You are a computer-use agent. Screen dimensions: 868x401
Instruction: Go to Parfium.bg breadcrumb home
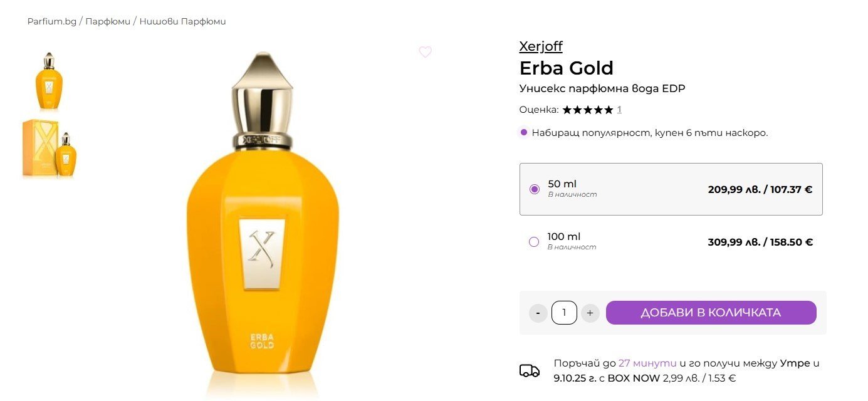[x=52, y=21]
